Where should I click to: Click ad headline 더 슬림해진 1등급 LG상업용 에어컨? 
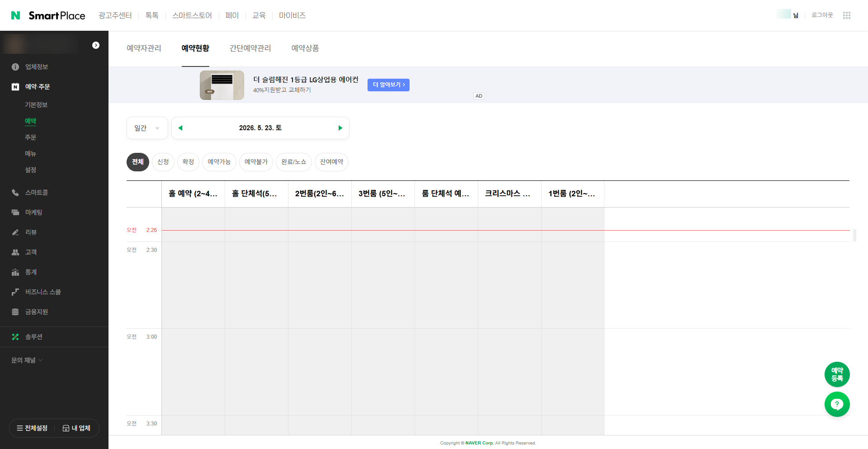click(x=306, y=80)
